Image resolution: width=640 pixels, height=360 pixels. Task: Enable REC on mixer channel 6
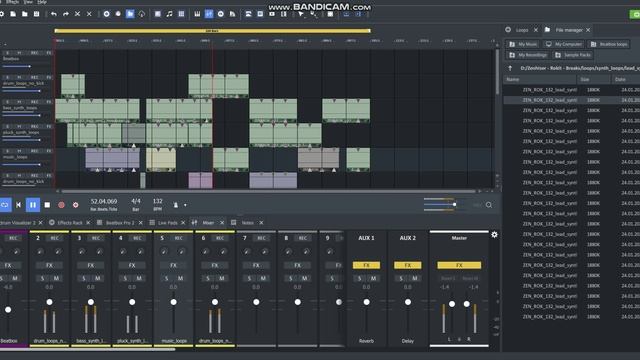tap(220, 238)
